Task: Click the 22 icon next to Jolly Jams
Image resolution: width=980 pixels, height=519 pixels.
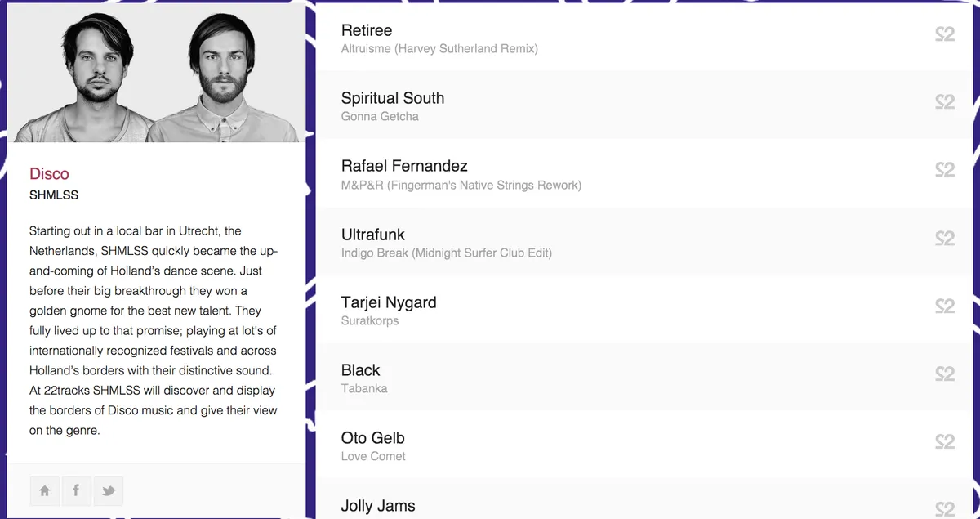Action: [x=945, y=508]
